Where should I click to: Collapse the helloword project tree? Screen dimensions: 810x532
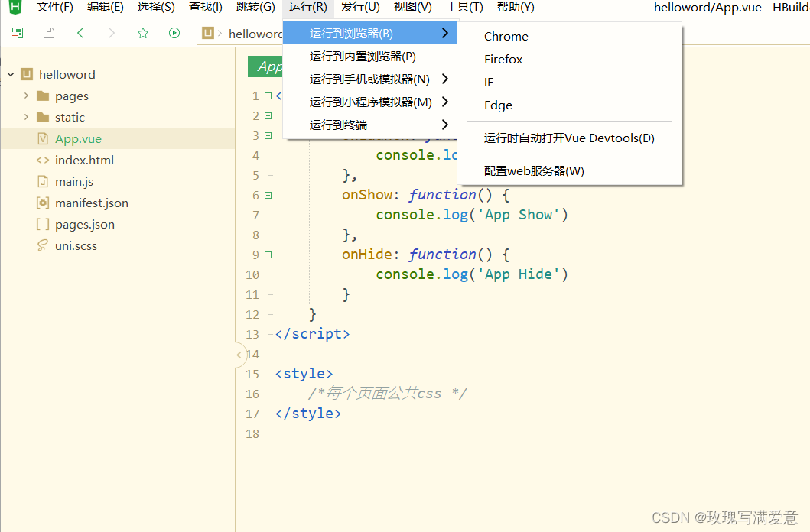[11, 74]
